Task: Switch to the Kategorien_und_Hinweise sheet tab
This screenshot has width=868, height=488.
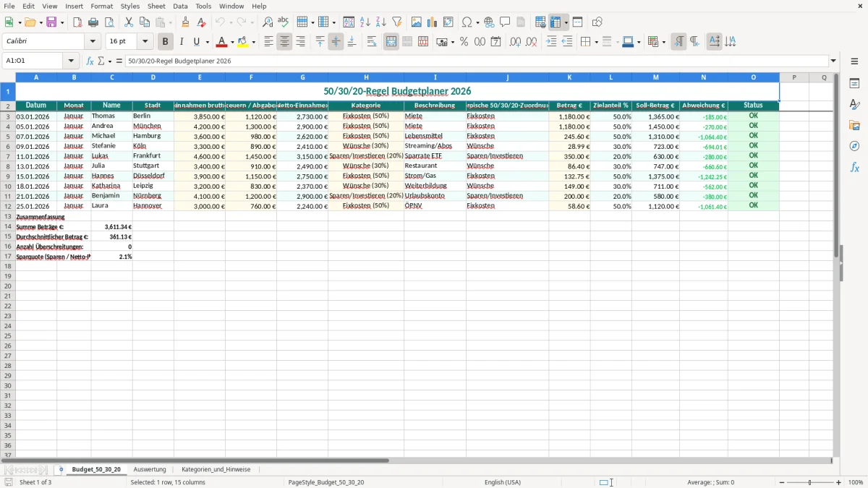Action: click(216, 469)
